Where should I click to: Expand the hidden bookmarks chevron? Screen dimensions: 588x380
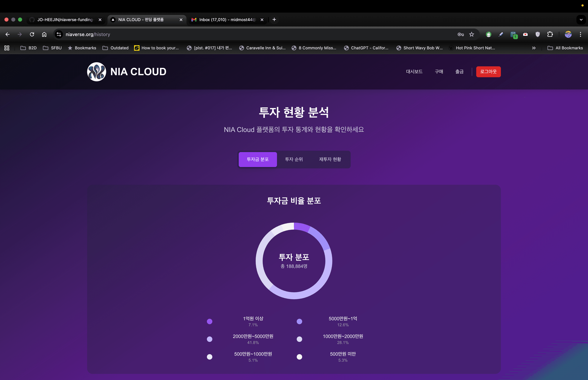click(x=534, y=48)
